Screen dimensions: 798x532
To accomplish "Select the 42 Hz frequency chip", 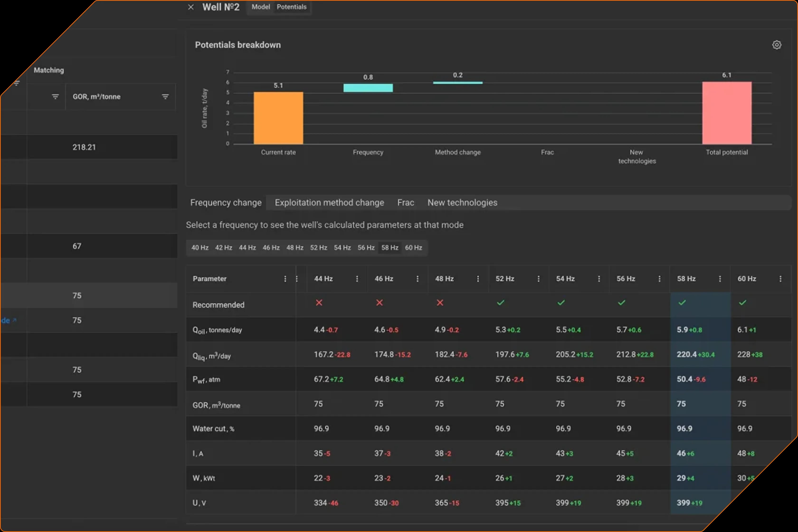I will (x=224, y=248).
